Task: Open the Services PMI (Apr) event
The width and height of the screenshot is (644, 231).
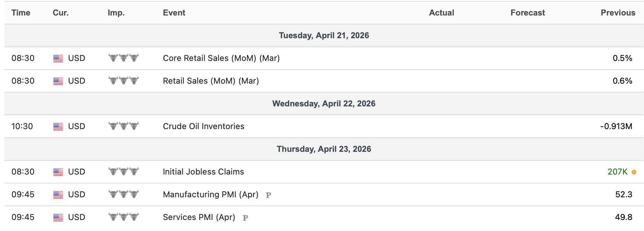Action: 199,217
